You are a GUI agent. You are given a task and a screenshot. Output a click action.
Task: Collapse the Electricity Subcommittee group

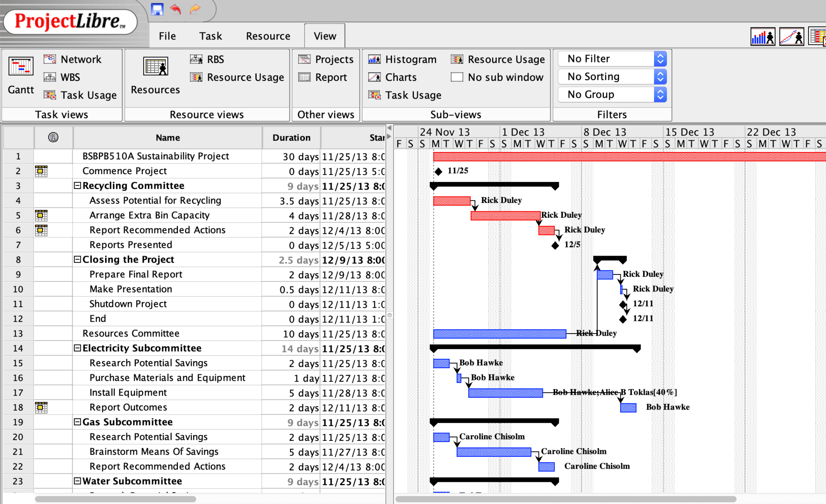coord(77,348)
